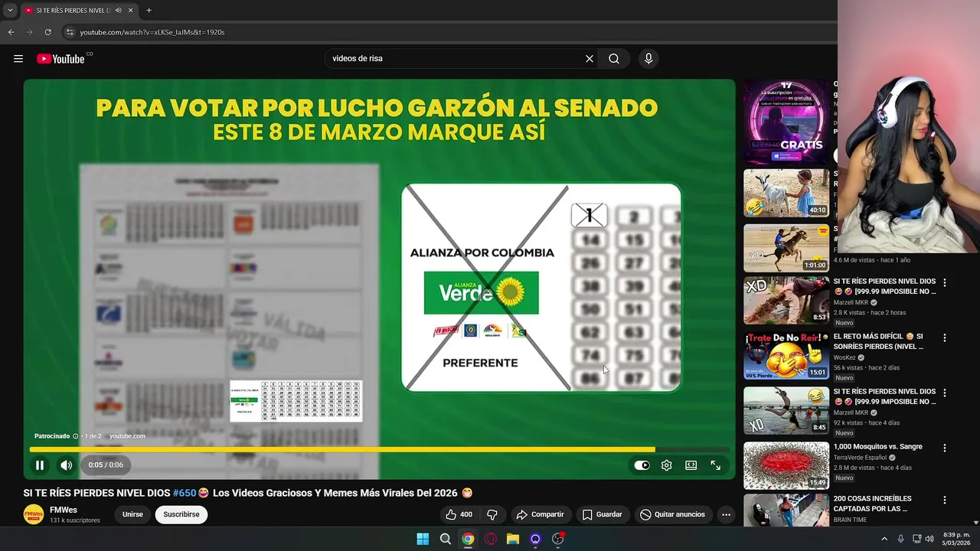Reload the page in the browser

click(x=47, y=32)
